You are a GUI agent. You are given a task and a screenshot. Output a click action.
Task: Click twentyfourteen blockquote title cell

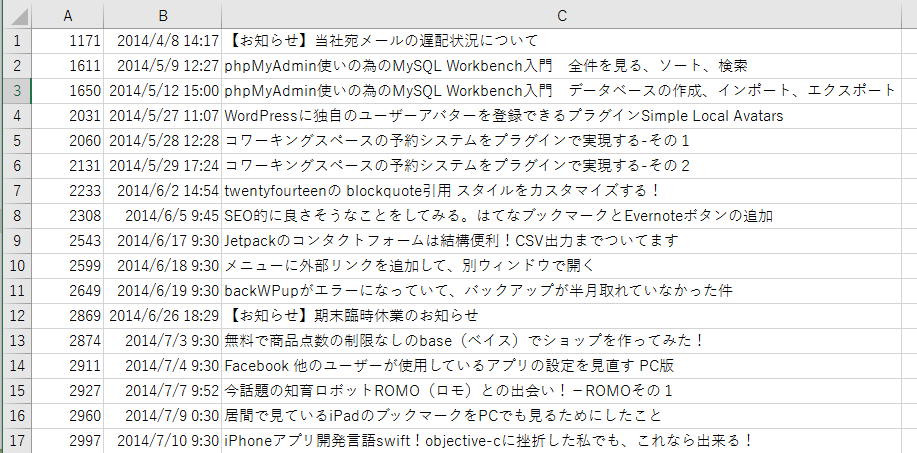pos(561,191)
